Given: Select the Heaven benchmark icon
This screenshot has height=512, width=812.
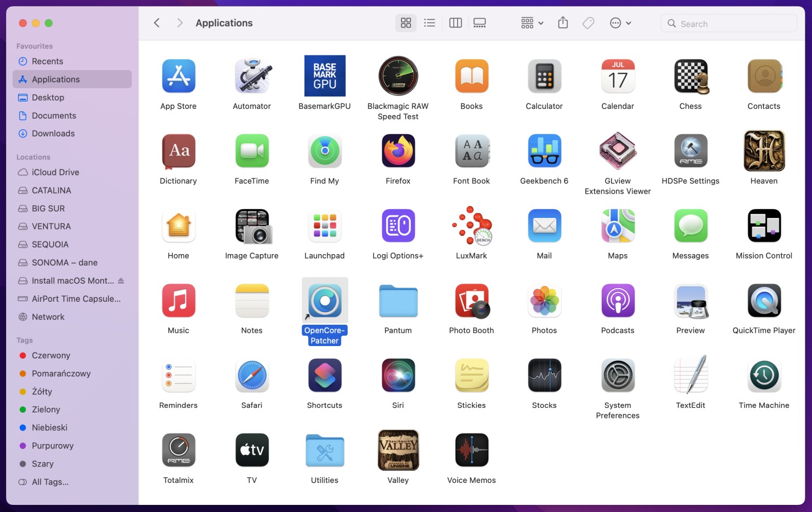Looking at the screenshot, I should (x=764, y=151).
